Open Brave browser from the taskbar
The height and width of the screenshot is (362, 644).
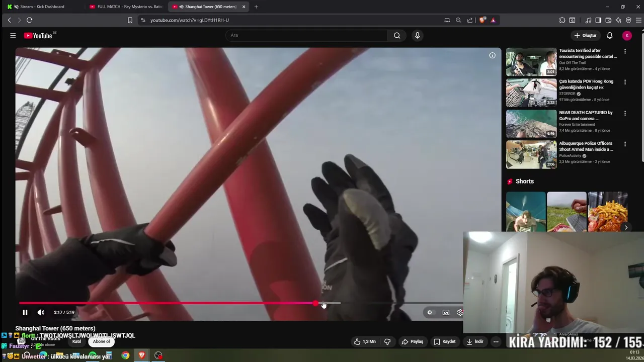[142, 355]
